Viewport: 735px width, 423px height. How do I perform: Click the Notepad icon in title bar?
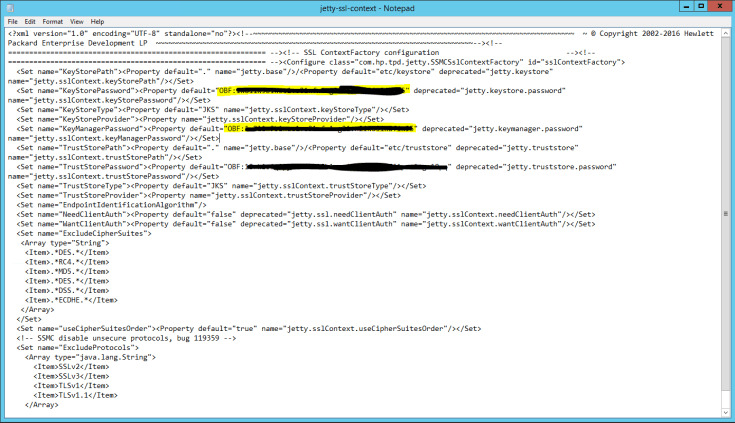pos(10,8)
